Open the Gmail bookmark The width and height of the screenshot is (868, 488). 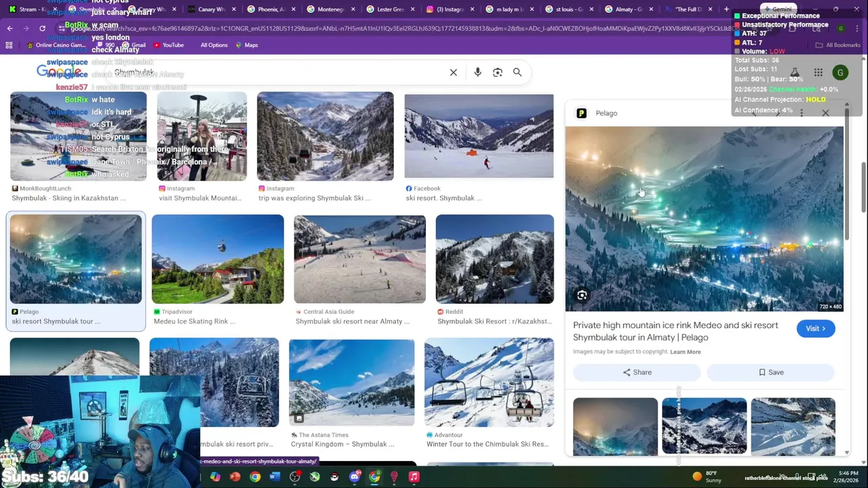point(134,45)
